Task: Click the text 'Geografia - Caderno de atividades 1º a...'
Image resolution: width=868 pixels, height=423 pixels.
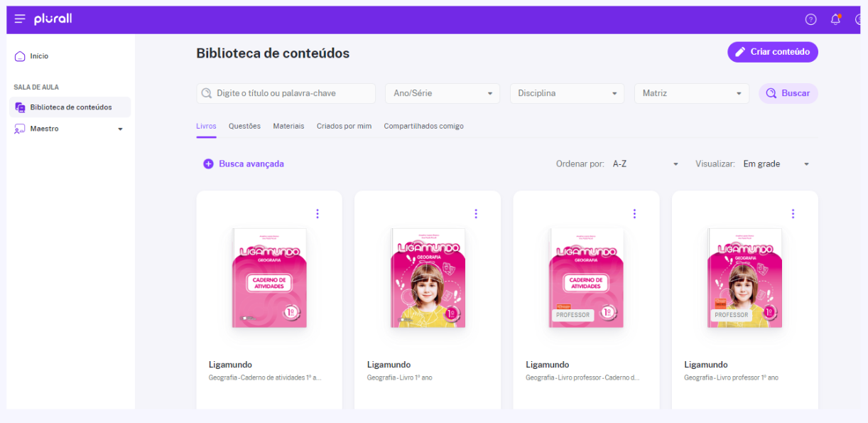Action: (265, 378)
